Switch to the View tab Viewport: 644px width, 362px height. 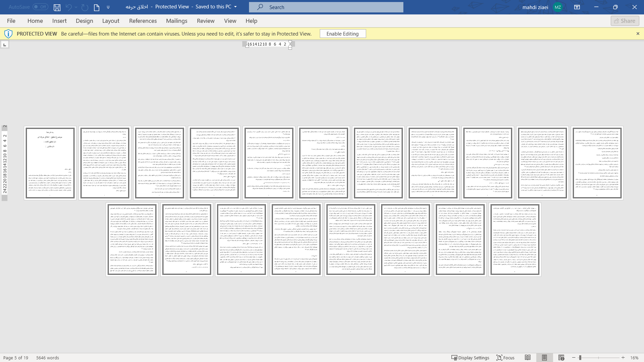click(230, 21)
